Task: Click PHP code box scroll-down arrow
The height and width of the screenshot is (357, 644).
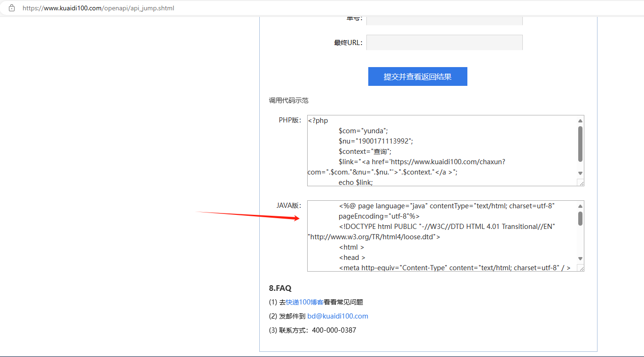Action: tap(580, 173)
